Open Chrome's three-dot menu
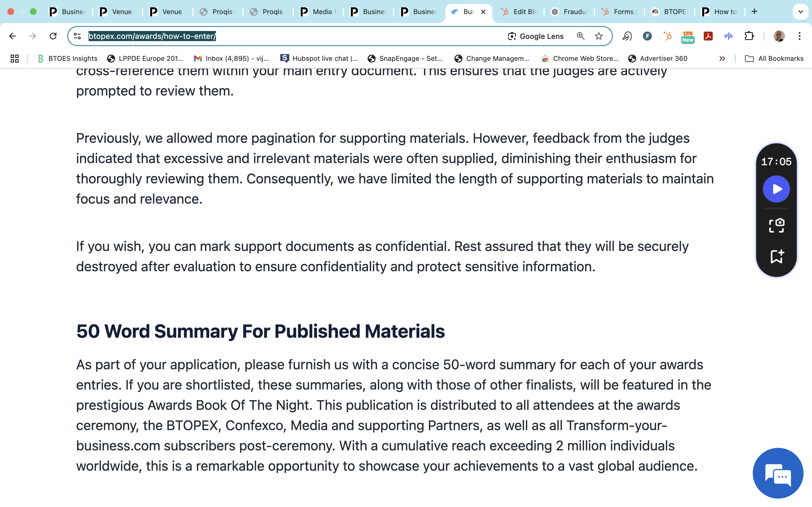Screen dimensions: 812x507 click(799, 36)
